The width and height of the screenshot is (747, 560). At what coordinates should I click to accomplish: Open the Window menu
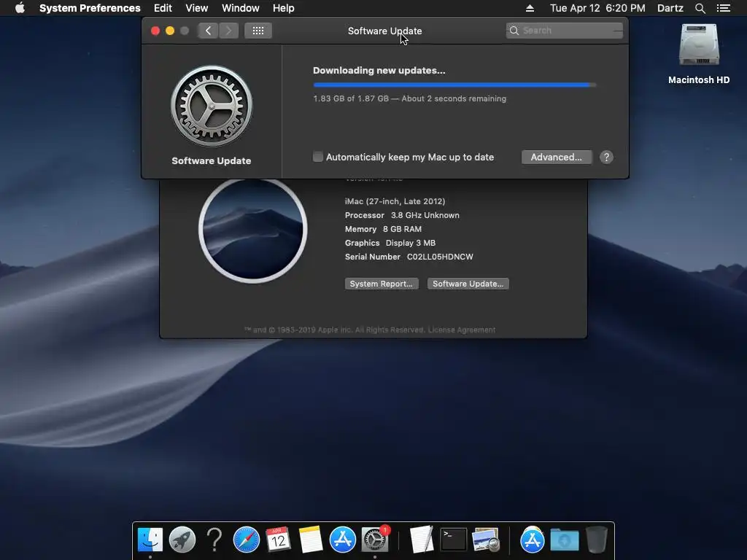240,8
